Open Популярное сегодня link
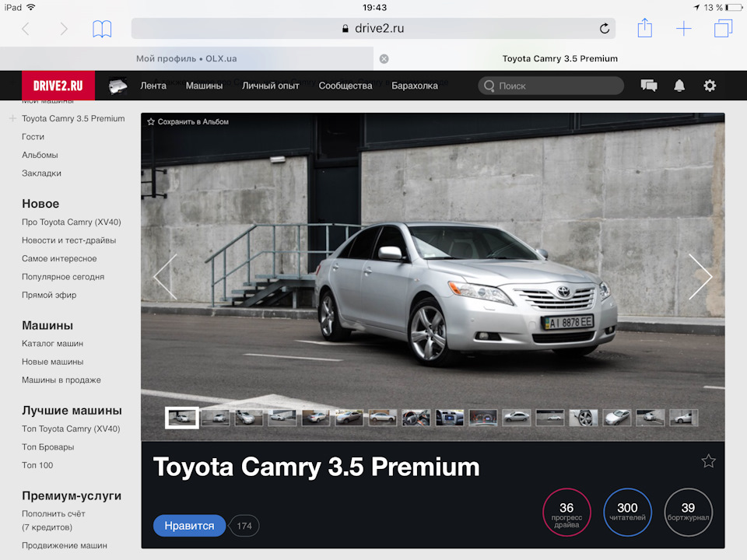The width and height of the screenshot is (747, 560). pyautogui.click(x=63, y=277)
